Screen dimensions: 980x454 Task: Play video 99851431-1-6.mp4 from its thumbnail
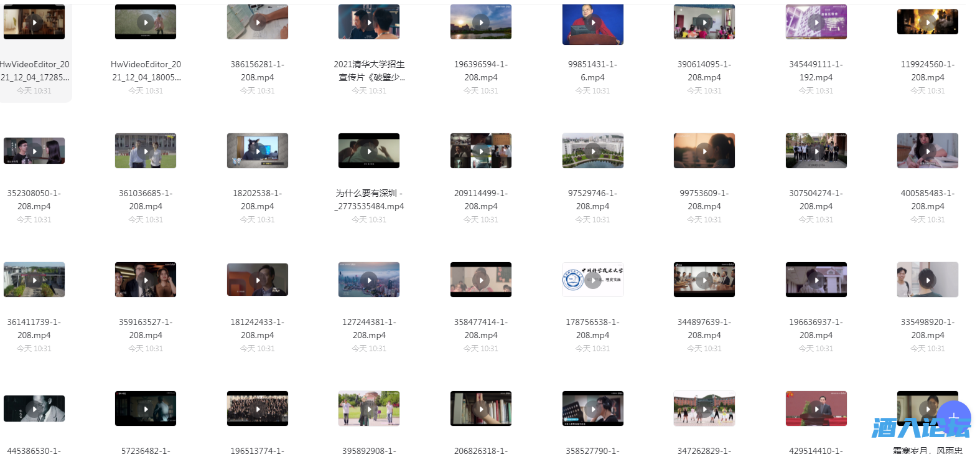(x=593, y=24)
